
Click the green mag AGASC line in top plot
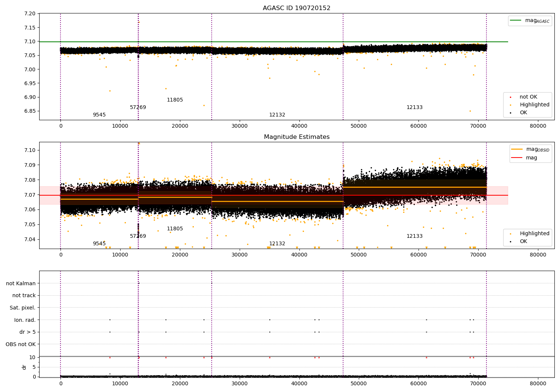point(274,42)
